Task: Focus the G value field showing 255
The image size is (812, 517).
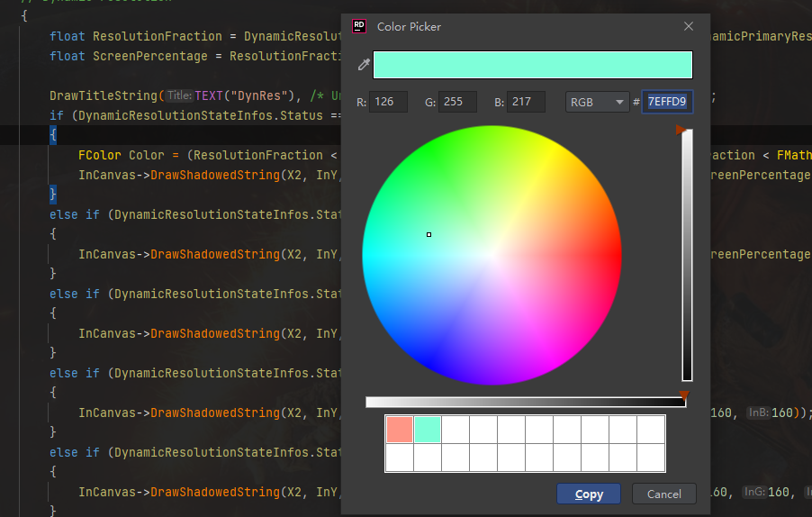Action: [457, 102]
